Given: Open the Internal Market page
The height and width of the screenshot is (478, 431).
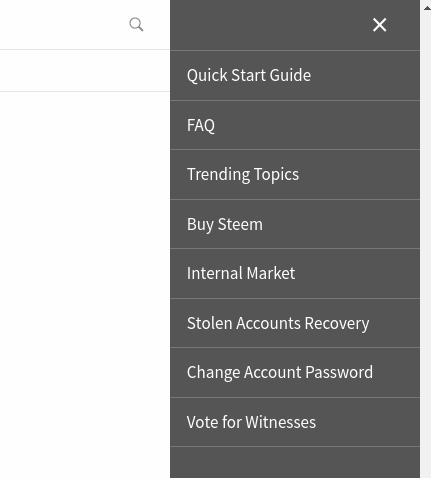Looking at the screenshot, I should (295, 273).
